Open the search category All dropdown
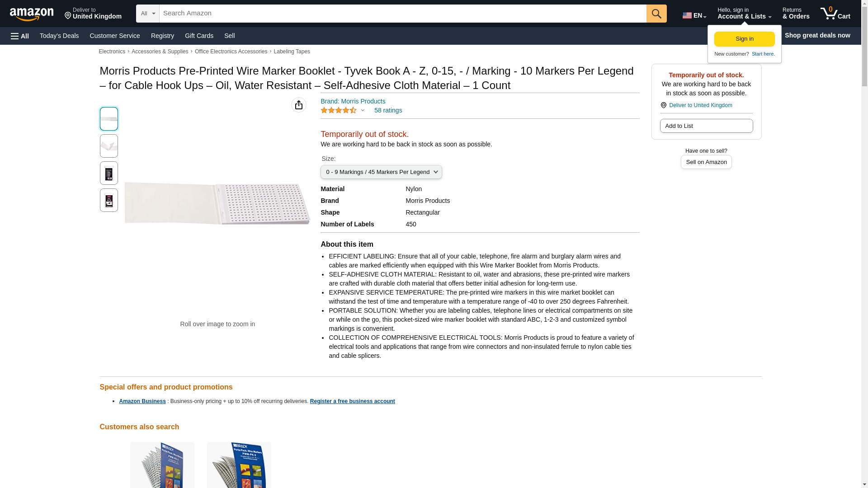This screenshot has height=488, width=868. [148, 14]
